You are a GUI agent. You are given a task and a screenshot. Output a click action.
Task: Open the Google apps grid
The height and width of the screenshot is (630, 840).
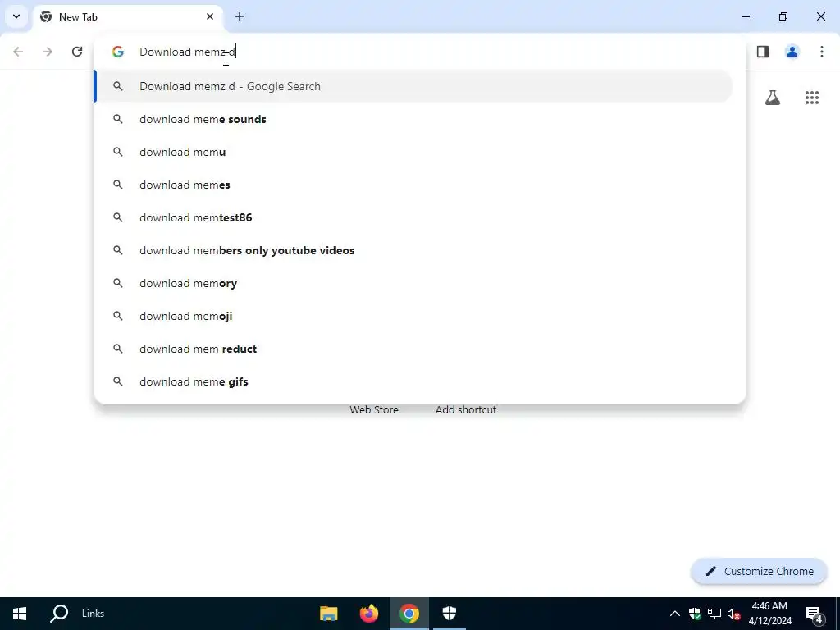click(x=812, y=98)
